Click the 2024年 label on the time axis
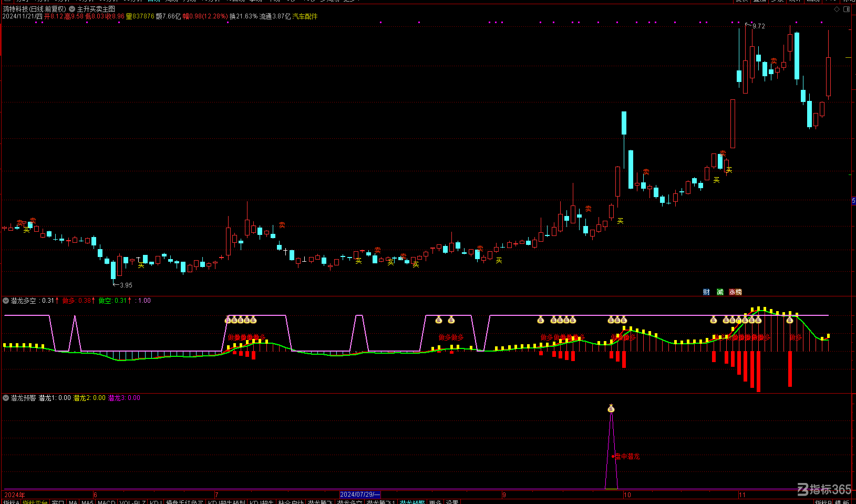This screenshot has height=504, width=856. pos(15,495)
